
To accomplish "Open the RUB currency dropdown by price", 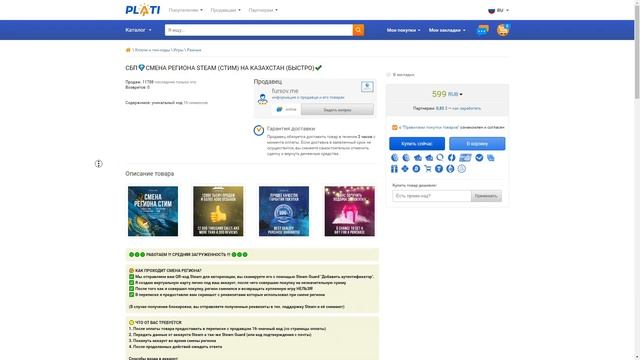I will click(455, 94).
